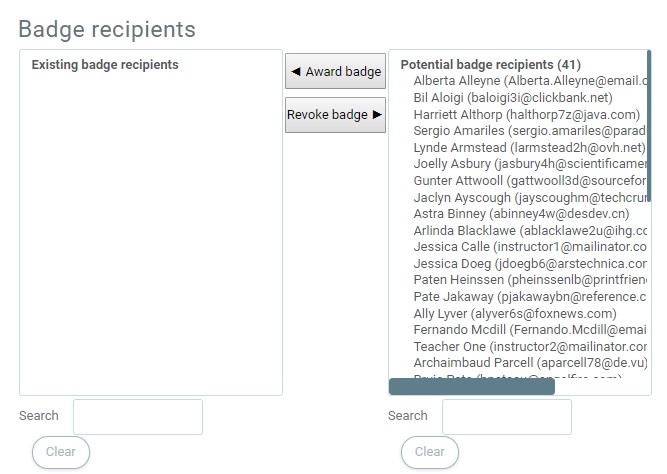This screenshot has height=474, width=667.
Task: Clear the existing recipients search
Action: (x=61, y=452)
